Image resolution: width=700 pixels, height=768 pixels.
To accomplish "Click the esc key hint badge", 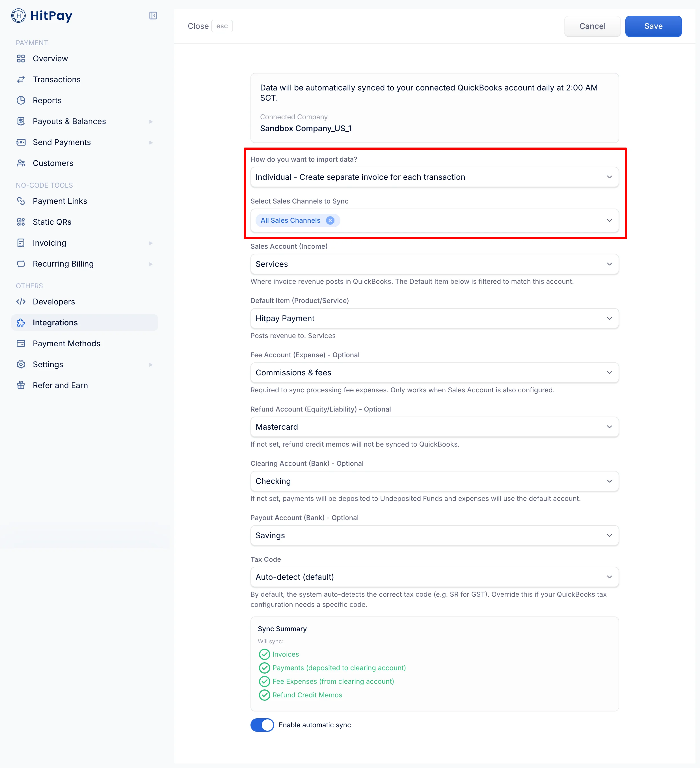I will pos(222,26).
